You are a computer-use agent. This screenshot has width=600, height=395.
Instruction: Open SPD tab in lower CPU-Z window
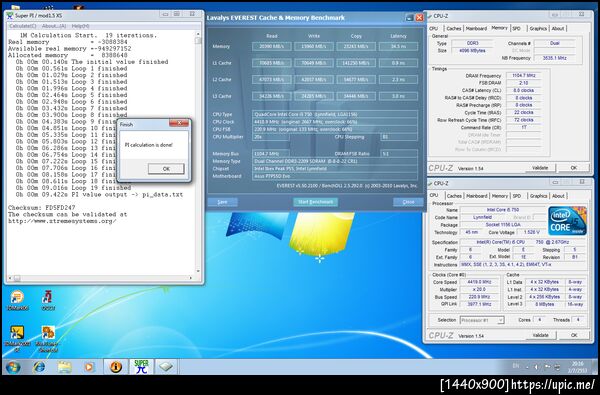517,196
